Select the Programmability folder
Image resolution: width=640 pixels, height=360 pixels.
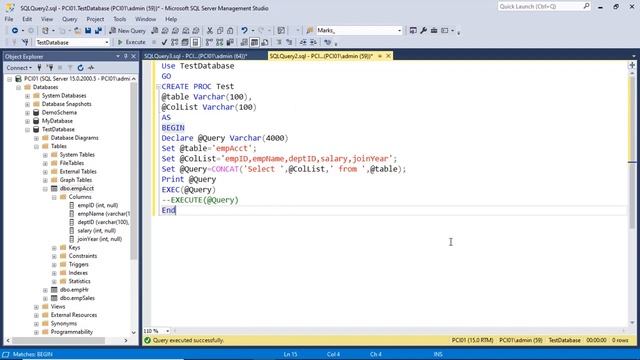(71, 332)
